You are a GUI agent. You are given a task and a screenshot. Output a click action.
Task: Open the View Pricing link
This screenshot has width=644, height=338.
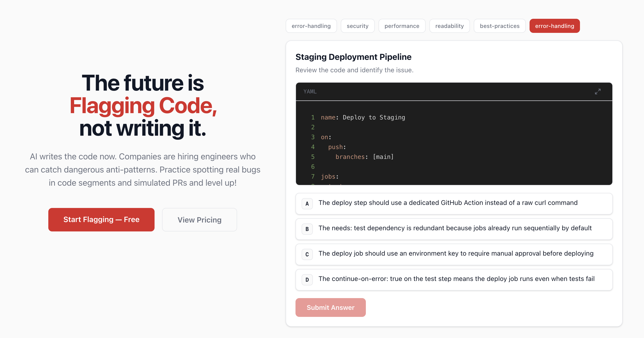pos(199,220)
